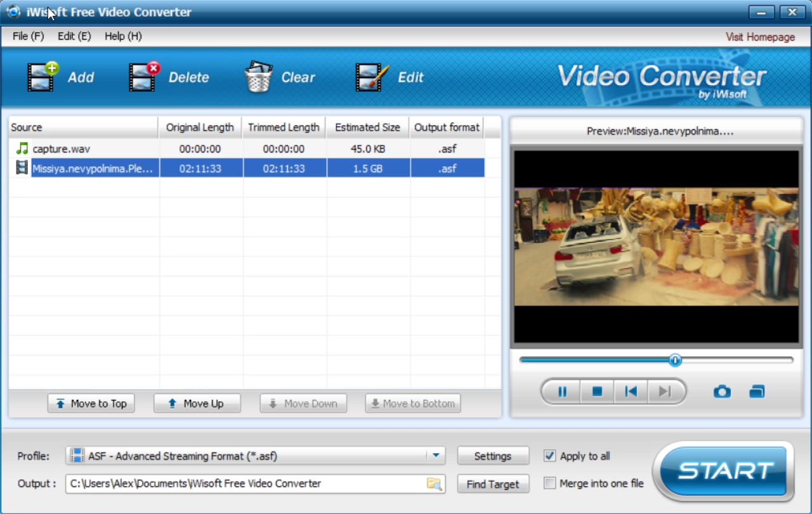The image size is (812, 514).
Task: Click the video preview frame
Action: coord(656,247)
